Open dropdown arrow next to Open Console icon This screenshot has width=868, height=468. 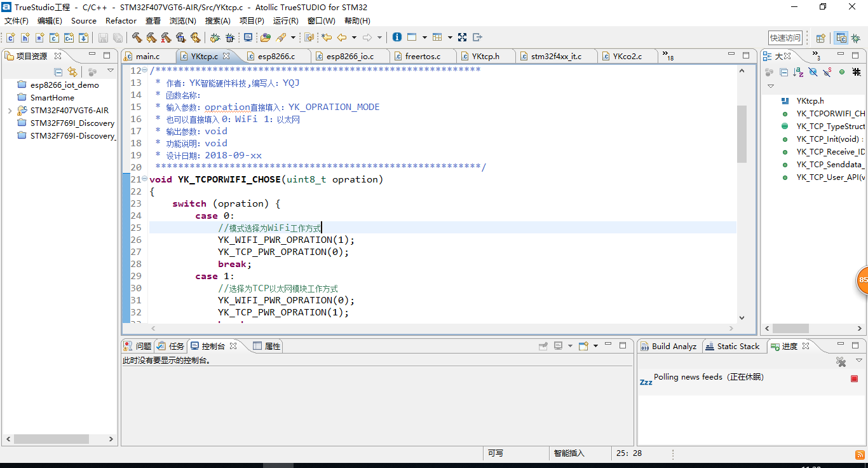point(595,346)
